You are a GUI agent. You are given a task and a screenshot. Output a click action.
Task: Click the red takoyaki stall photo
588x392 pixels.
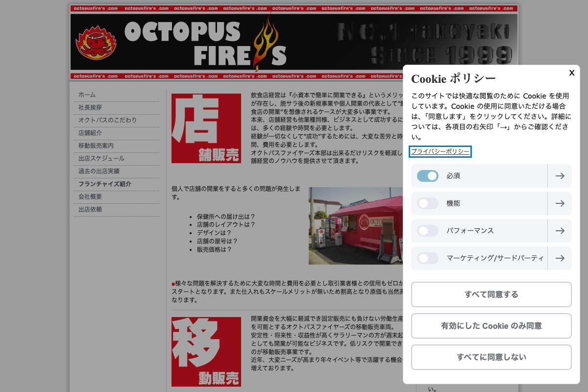pos(356,225)
